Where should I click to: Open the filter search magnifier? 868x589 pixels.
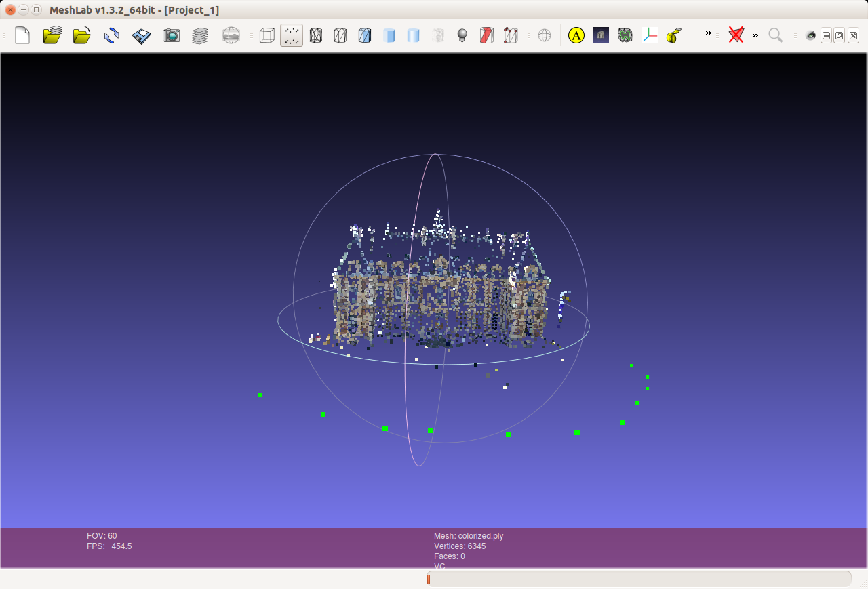pos(775,35)
